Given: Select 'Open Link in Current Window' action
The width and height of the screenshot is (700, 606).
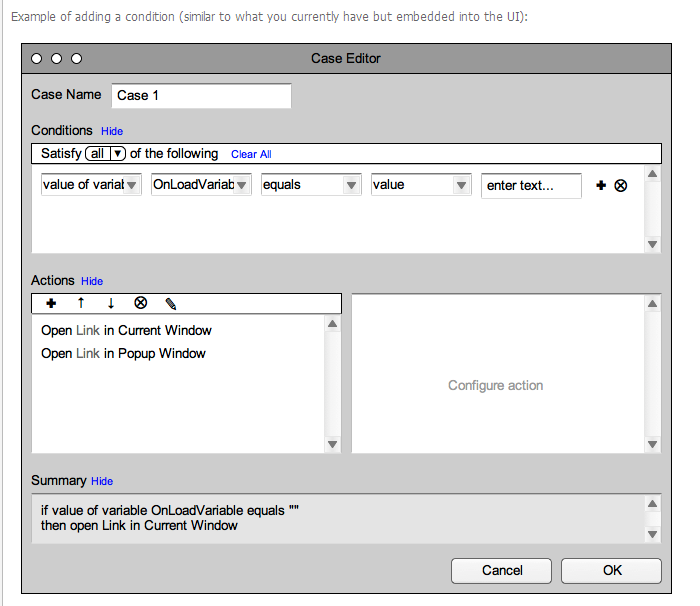Looking at the screenshot, I should point(126,330).
